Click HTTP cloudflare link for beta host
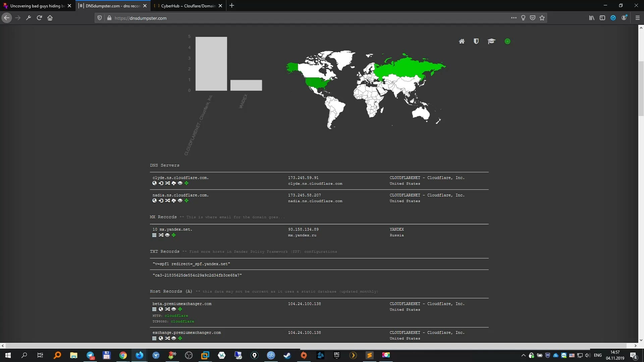 pyautogui.click(x=176, y=315)
